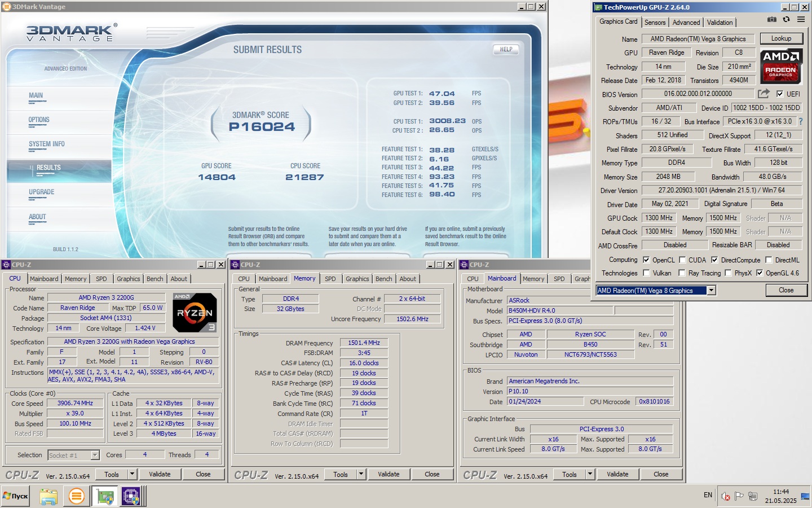Click Close in the Mainboard CPU-Z window
The image size is (812, 508).
pos(661,474)
